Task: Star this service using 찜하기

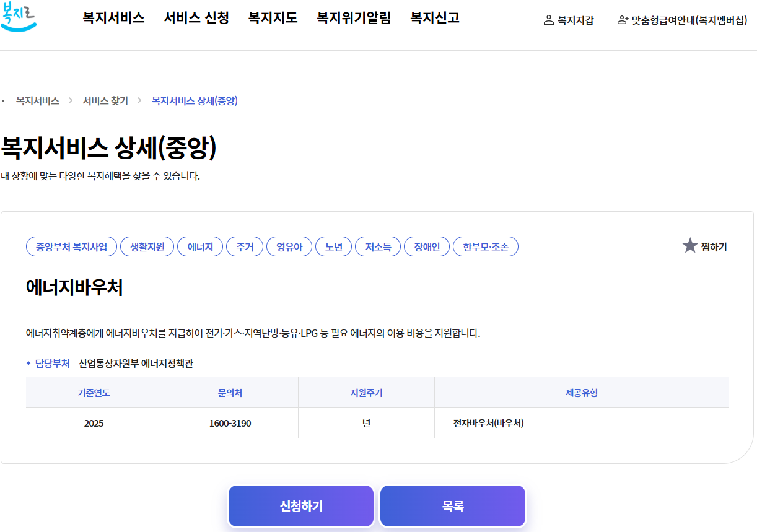Action: (705, 246)
